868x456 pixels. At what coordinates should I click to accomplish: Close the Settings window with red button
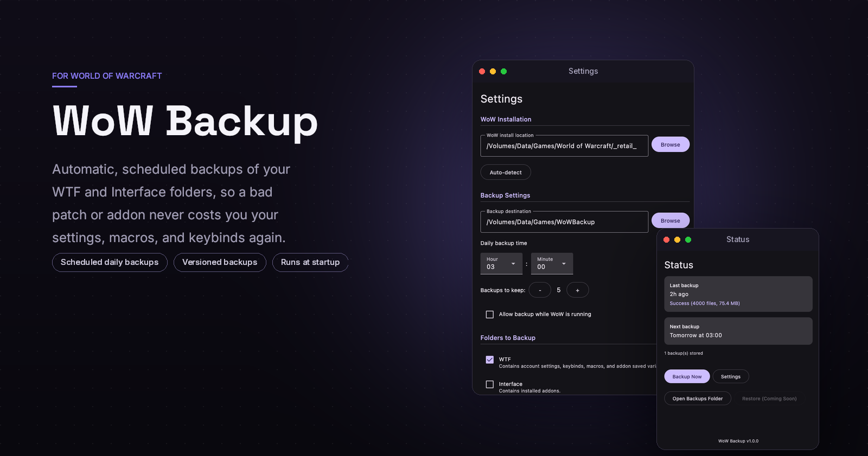point(482,71)
